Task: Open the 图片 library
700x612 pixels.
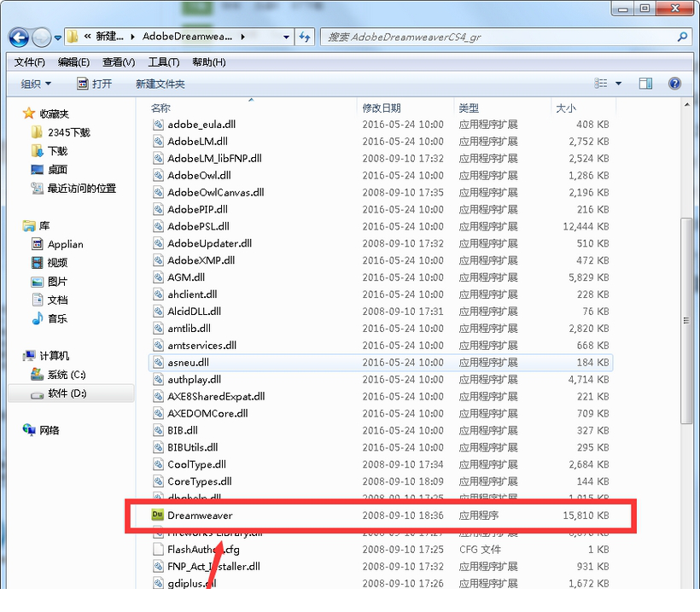Action: pyautogui.click(x=57, y=282)
